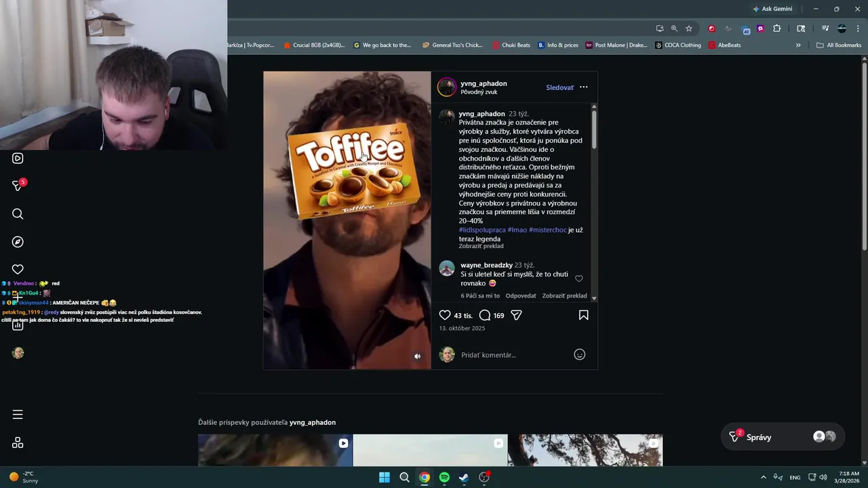The width and height of the screenshot is (868, 488).
Task: Open notifications heart in sidebar
Action: [18, 269]
